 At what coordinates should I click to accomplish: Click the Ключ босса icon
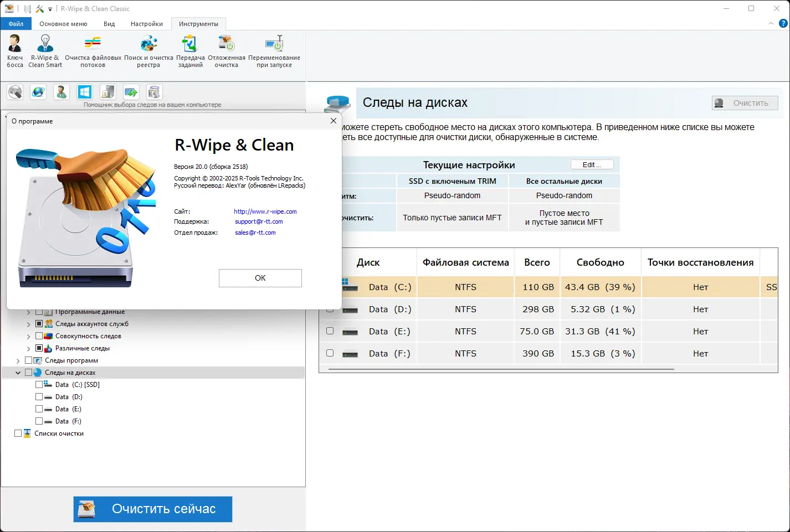pos(14,50)
